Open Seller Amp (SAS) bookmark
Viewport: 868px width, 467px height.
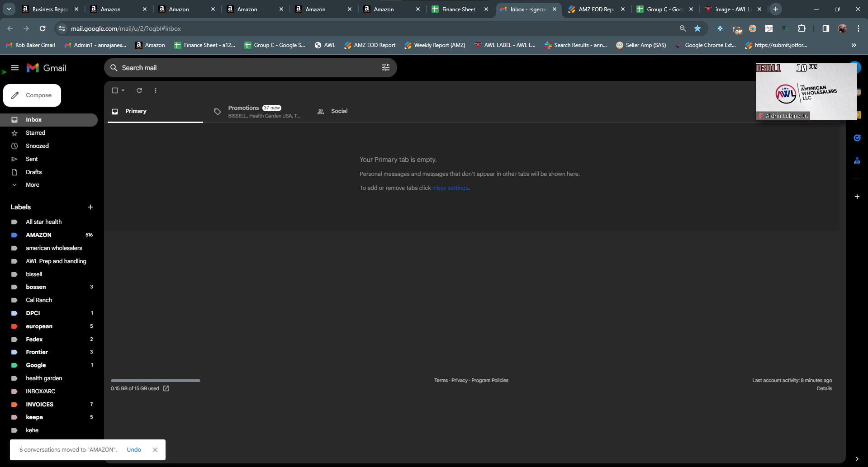tap(641, 45)
